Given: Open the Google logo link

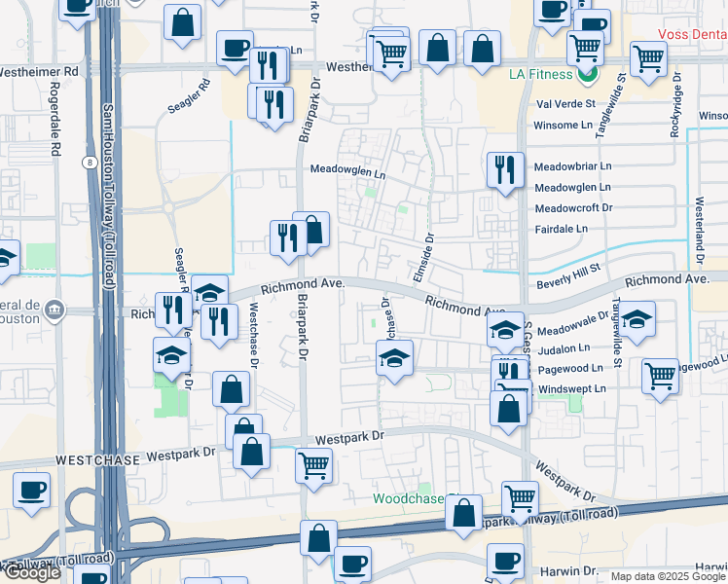Looking at the screenshot, I should coord(31,572).
